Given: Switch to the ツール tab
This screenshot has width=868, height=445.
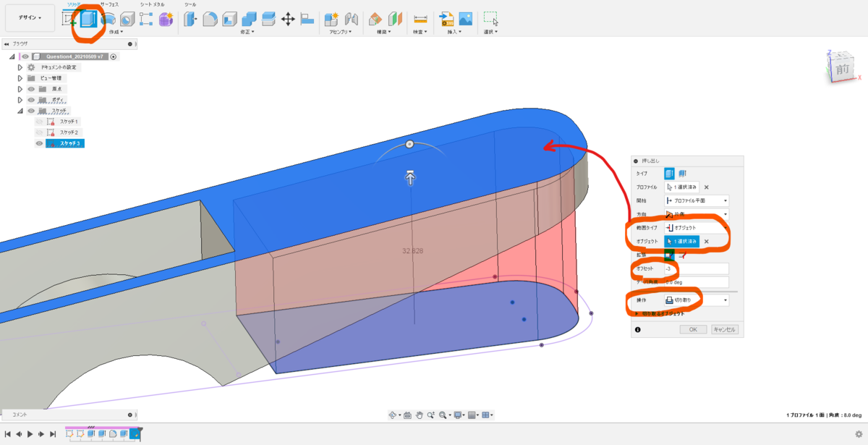Looking at the screenshot, I should pyautogui.click(x=190, y=4).
